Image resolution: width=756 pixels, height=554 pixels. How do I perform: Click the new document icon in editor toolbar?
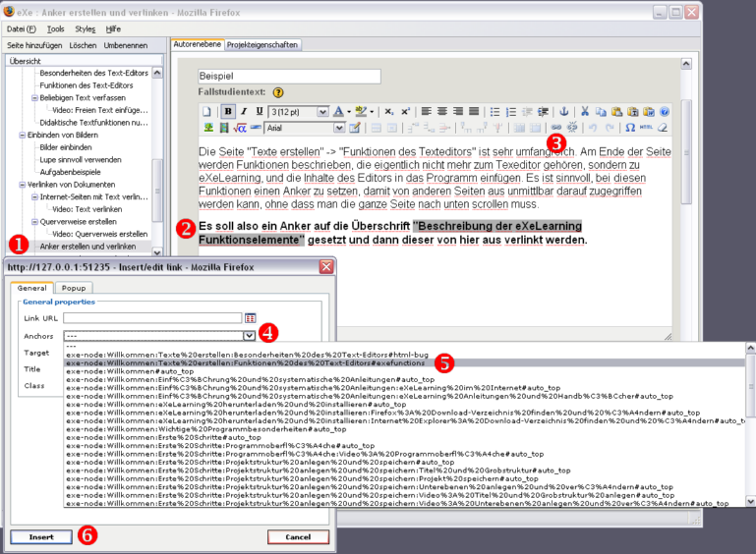coord(206,112)
